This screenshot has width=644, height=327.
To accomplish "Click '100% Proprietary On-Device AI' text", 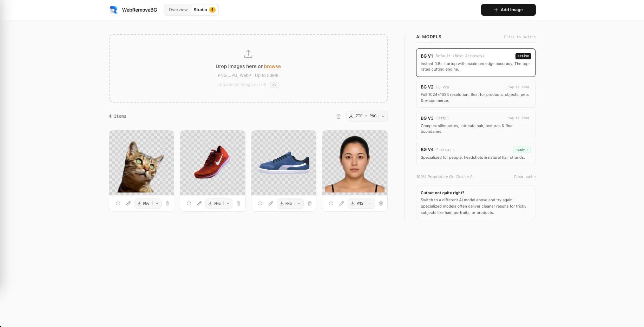I will [445, 177].
